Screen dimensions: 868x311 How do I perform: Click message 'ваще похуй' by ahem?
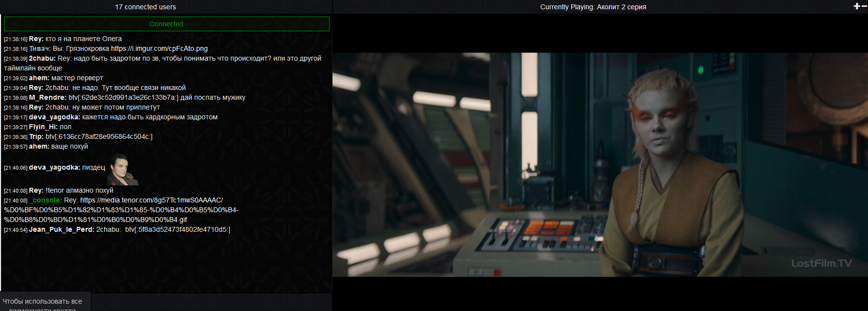click(x=69, y=146)
